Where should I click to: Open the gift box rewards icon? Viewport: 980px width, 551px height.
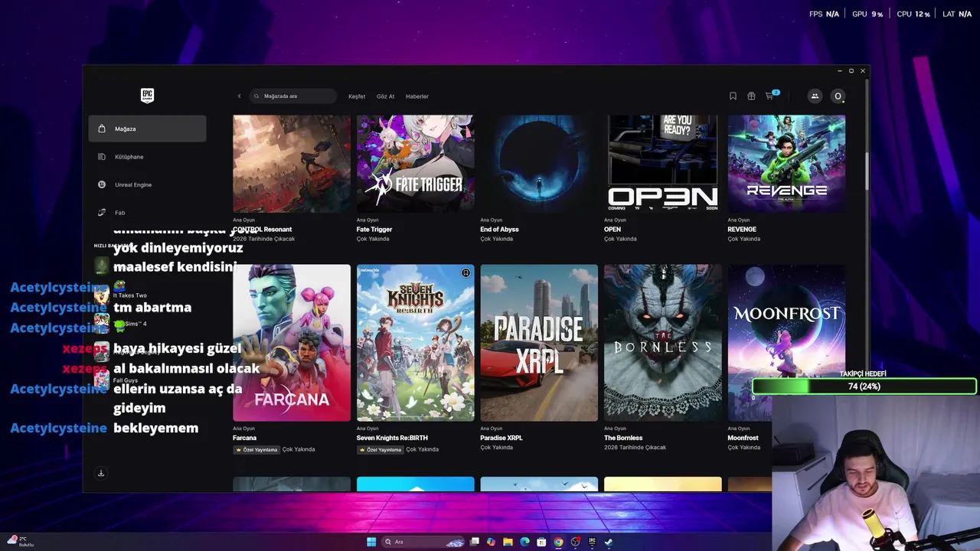click(x=751, y=96)
